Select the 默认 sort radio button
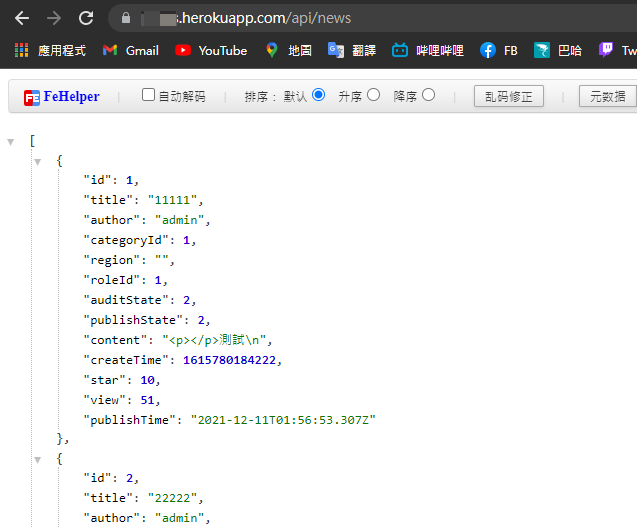This screenshot has width=637, height=527. 318,95
